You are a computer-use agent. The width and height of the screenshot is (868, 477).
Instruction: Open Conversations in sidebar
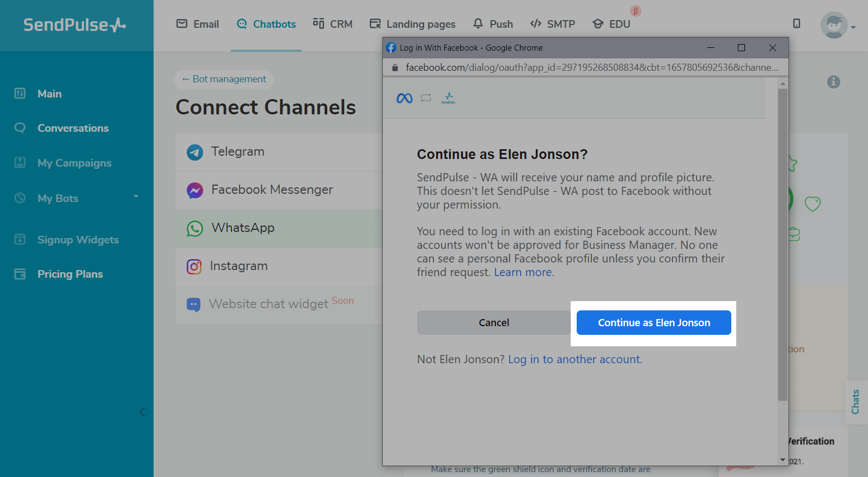[73, 128]
